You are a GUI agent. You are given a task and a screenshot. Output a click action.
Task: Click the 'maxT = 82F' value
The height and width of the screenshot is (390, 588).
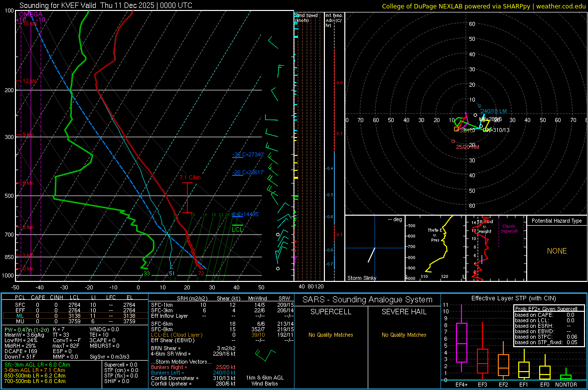point(66,346)
